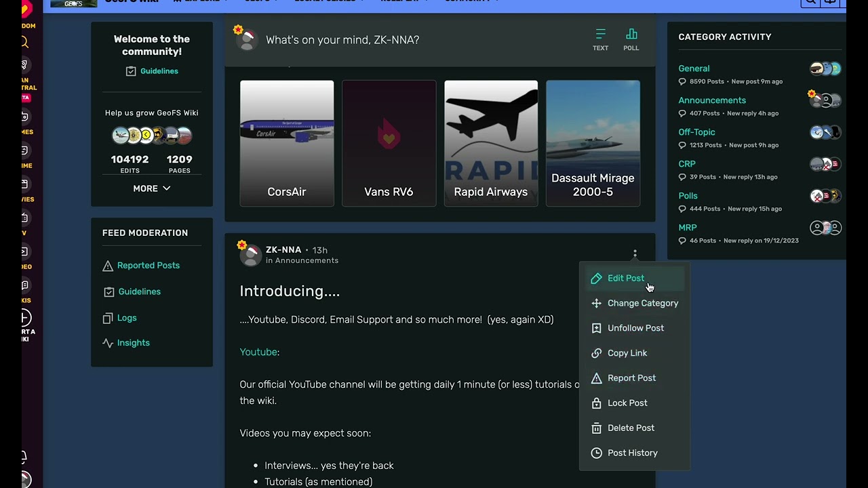The height and width of the screenshot is (488, 868).
Task: Click the Start a Wiki plus icon
Action: pos(26,317)
